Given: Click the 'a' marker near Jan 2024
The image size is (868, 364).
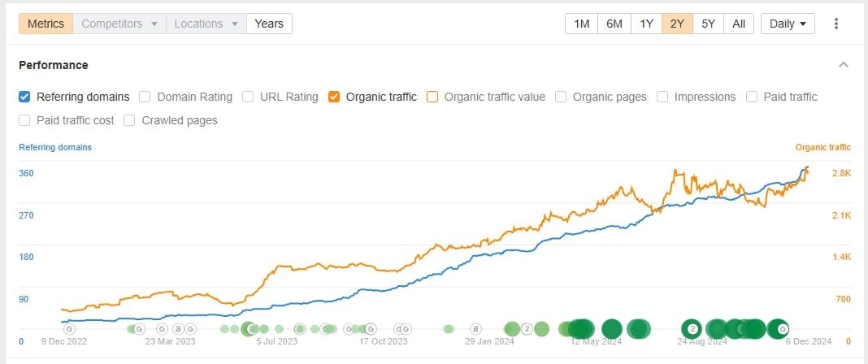Looking at the screenshot, I should click(476, 329).
